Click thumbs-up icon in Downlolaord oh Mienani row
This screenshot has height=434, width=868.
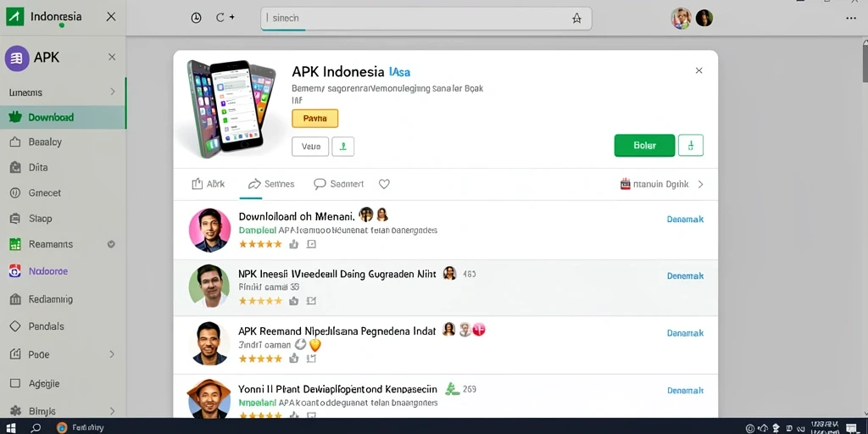click(x=294, y=244)
